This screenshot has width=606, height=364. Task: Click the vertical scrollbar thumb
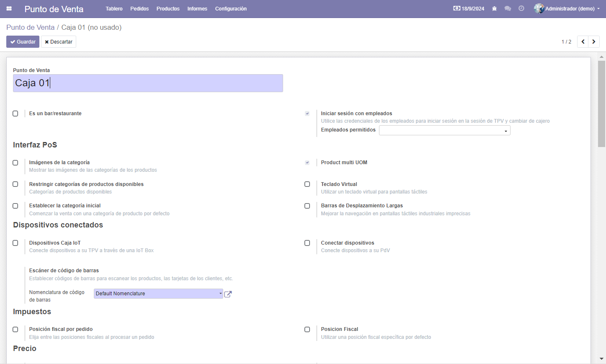(x=601, y=104)
